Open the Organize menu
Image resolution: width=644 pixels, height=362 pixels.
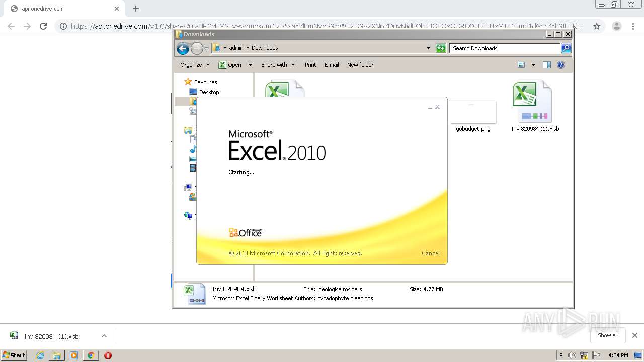195,65
